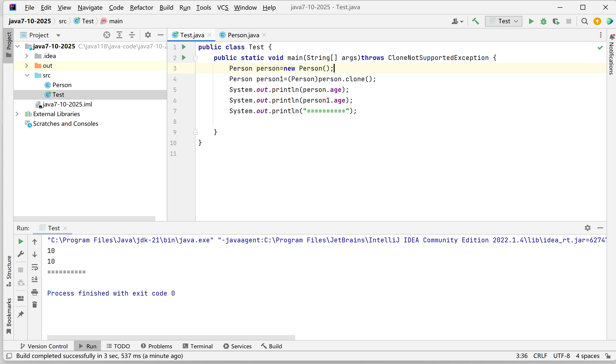Rerun Test in Run panel
Image resolution: width=616 pixels, height=364 pixels.
tap(21, 241)
